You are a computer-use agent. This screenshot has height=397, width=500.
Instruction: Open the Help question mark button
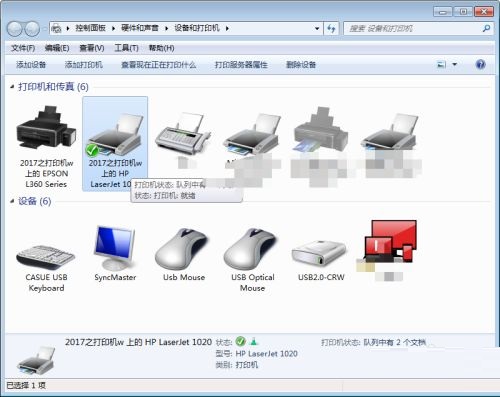480,64
